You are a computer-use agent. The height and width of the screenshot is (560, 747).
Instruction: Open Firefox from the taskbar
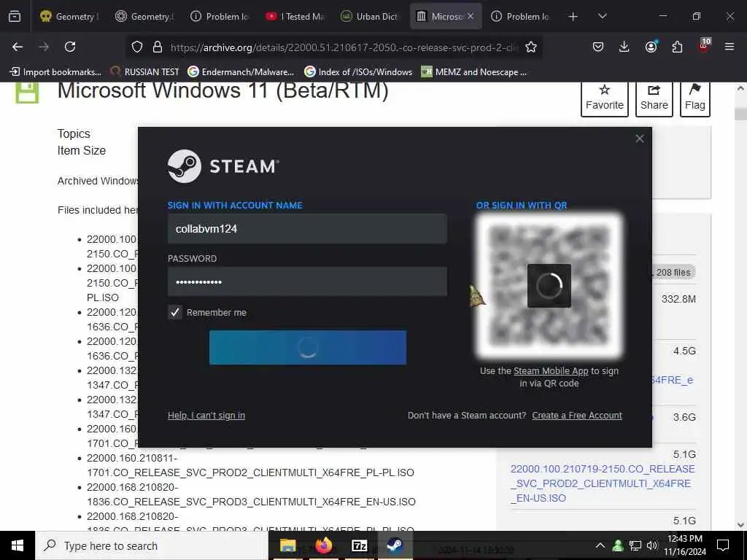point(323,545)
